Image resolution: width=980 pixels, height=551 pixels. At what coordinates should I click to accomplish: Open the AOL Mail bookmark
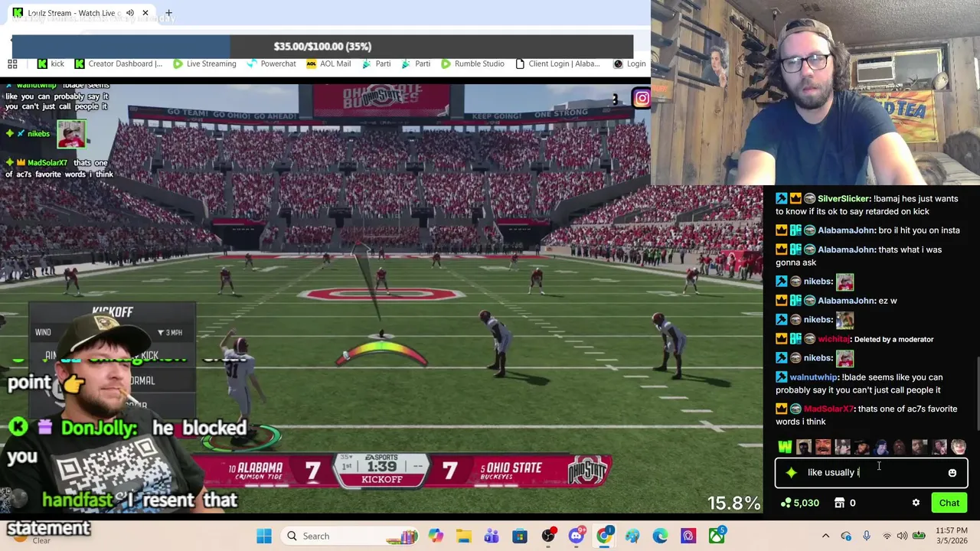328,64
